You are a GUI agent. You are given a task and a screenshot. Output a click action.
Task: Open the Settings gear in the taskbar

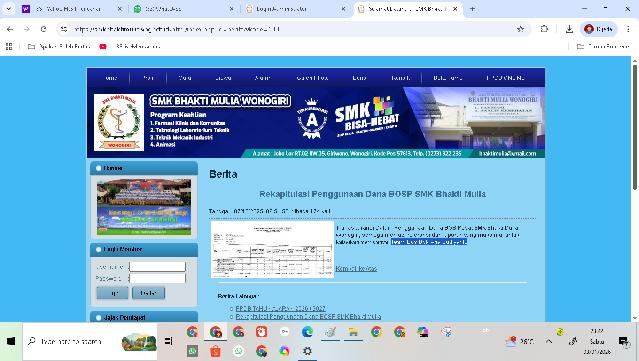point(307,351)
